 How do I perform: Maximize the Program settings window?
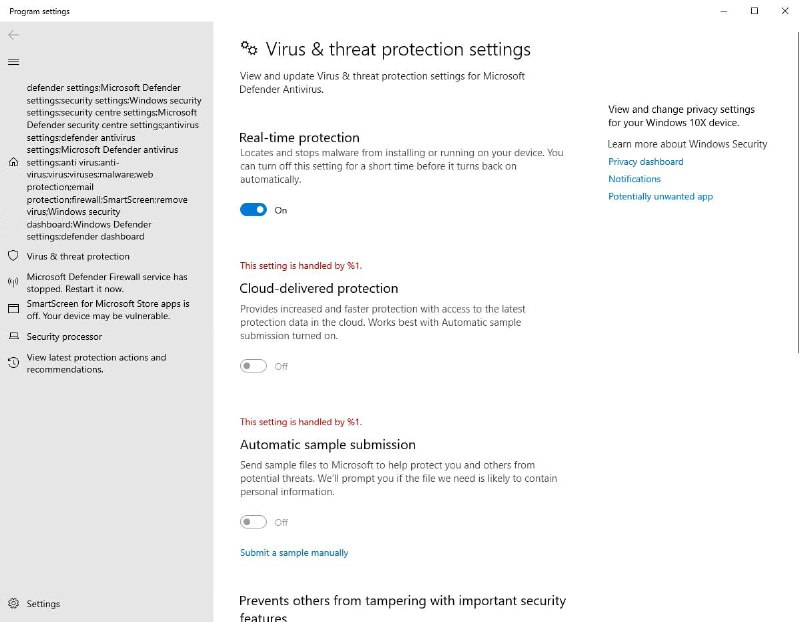click(x=754, y=11)
